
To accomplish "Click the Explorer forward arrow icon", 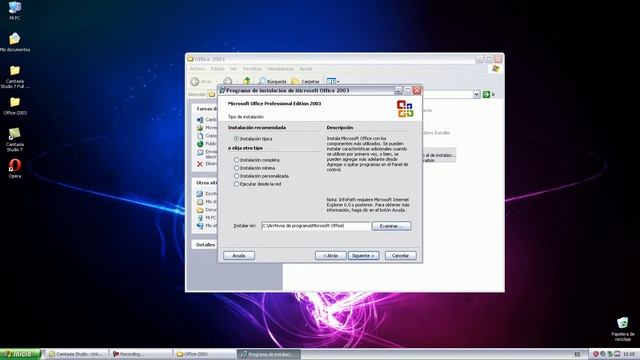I will tap(228, 82).
